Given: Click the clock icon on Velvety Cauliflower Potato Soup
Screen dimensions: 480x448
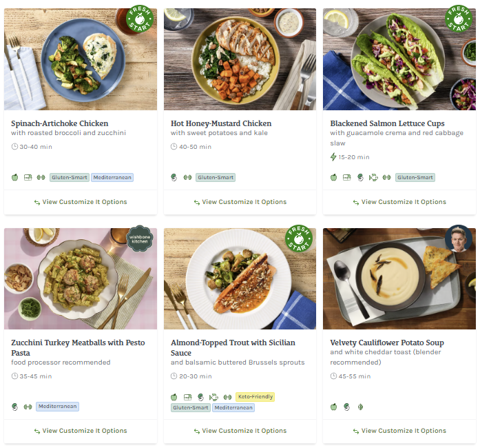Looking at the screenshot, I should [333, 376].
